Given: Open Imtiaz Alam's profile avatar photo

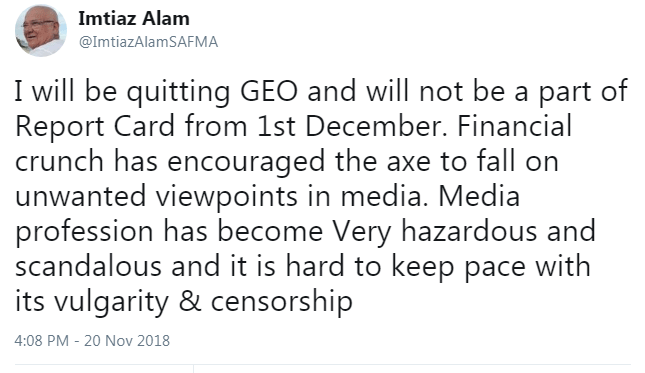Looking at the screenshot, I should (x=41, y=30).
